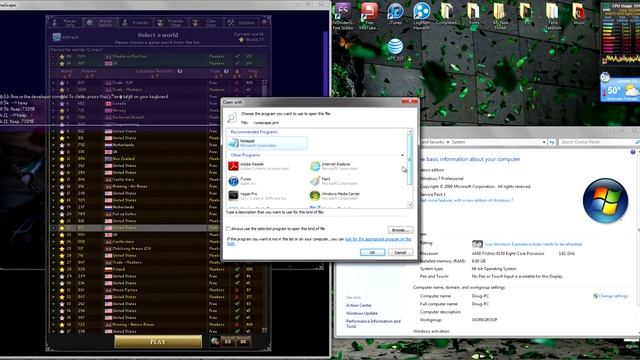Choose Internet Explorer in Open with list
640x360 pixels.
click(x=335, y=166)
